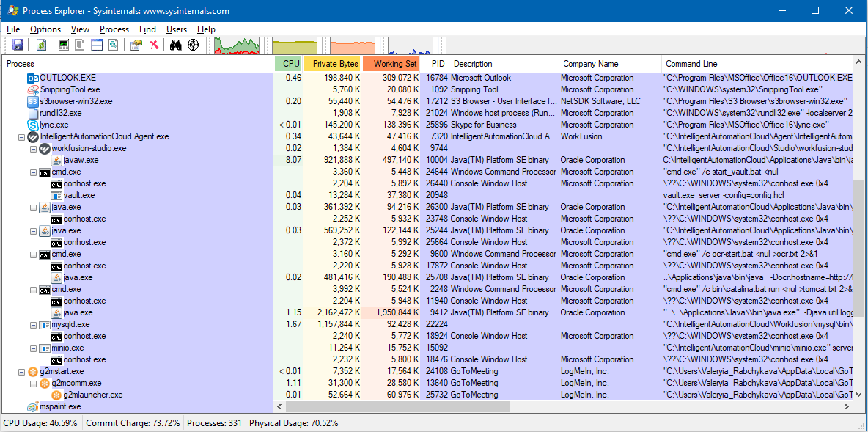Open the Help menu
868x432 pixels.
206,29
